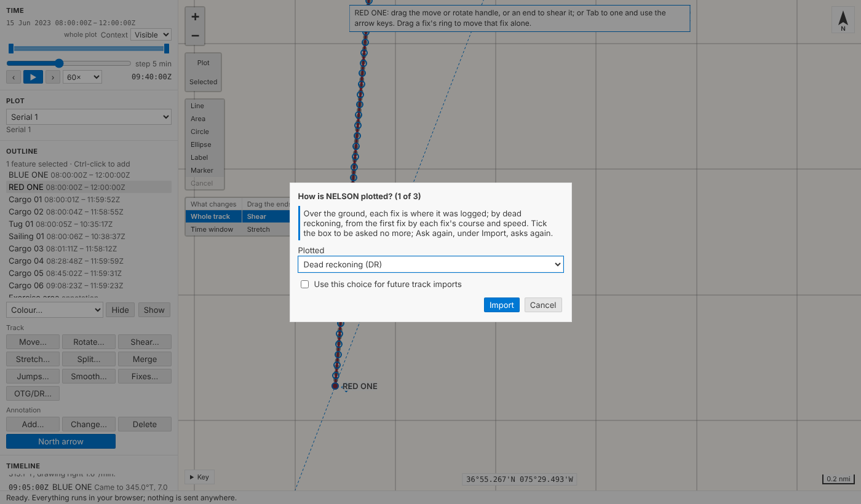The image size is (861, 504).
Task: Click the cursor coordinates readout 36°55.267'N
Action: (520, 479)
